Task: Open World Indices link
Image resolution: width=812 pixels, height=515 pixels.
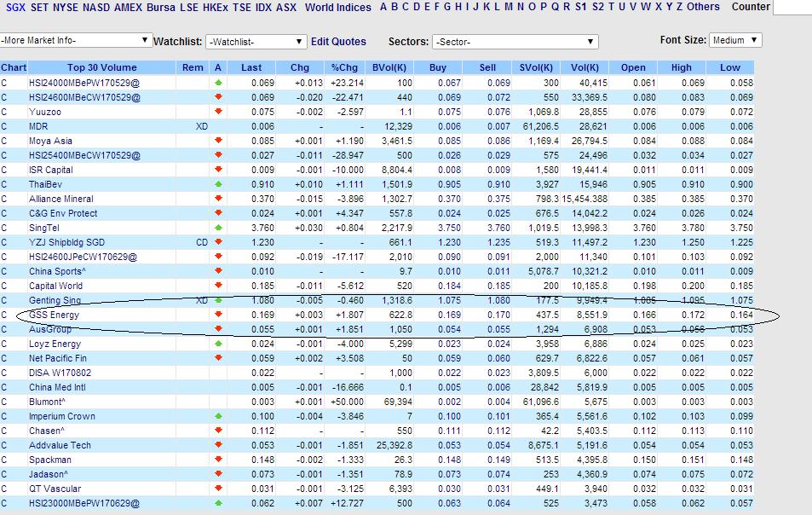Action: (x=338, y=8)
